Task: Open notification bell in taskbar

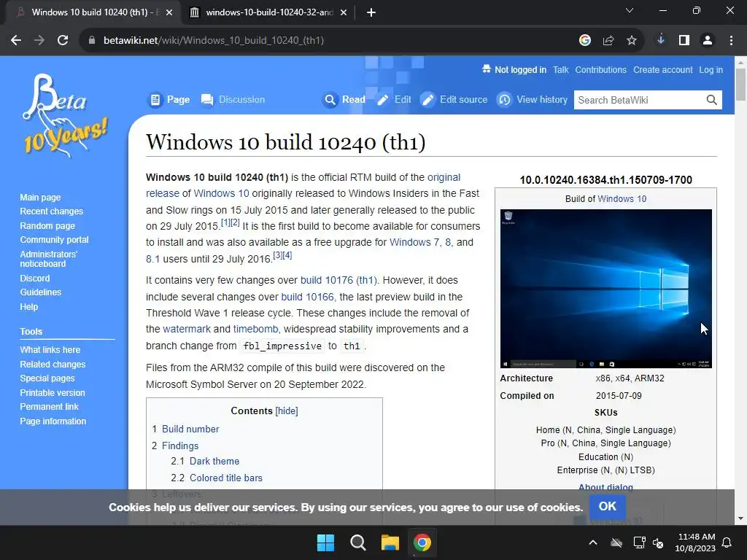Action: (727, 542)
